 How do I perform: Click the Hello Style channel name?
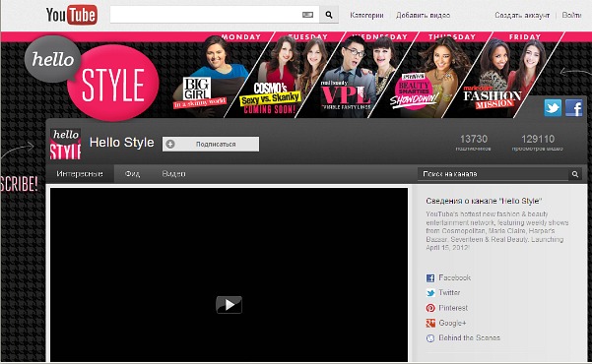(x=121, y=143)
